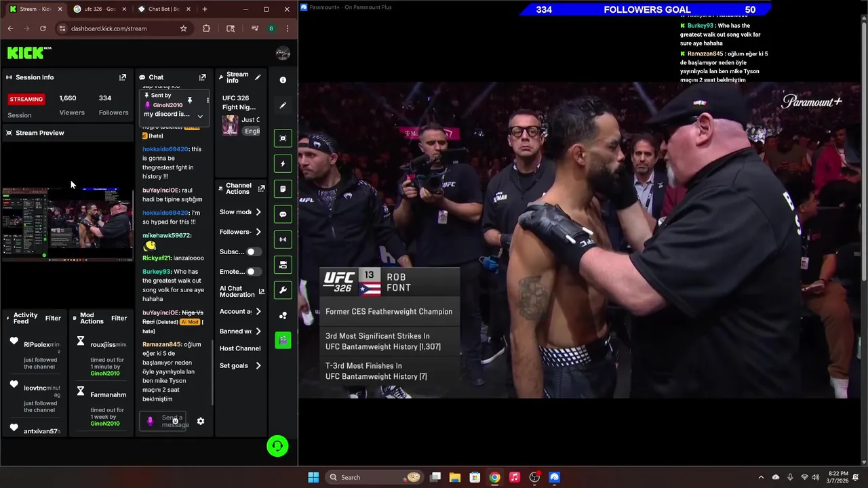Open the emoji picker in chat box

pyautogui.click(x=175, y=421)
